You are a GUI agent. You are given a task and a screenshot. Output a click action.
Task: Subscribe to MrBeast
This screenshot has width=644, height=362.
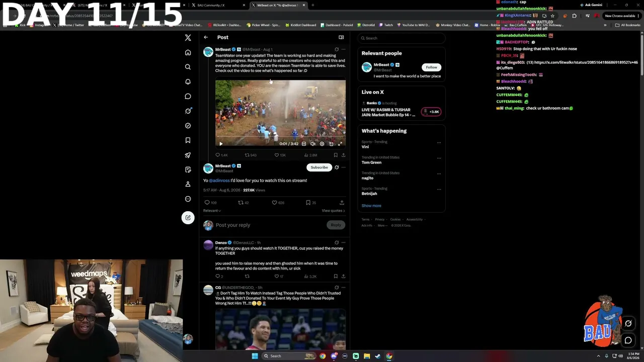[x=319, y=167]
